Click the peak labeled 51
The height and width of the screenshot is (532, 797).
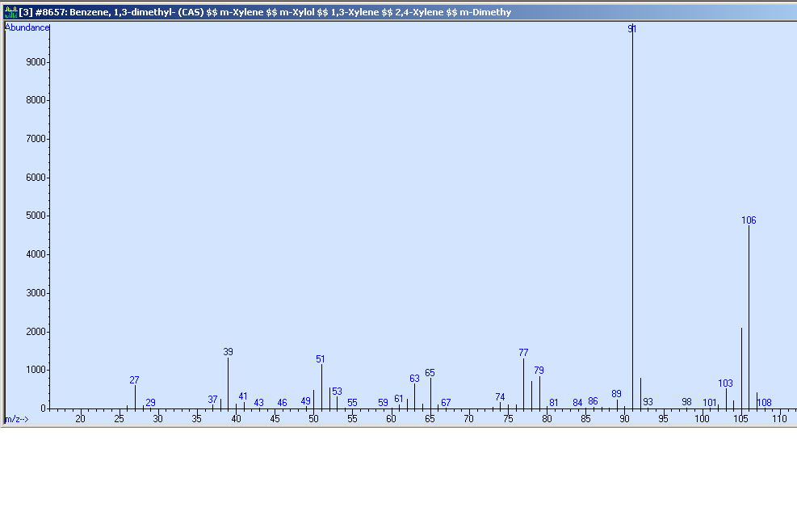tap(321, 359)
